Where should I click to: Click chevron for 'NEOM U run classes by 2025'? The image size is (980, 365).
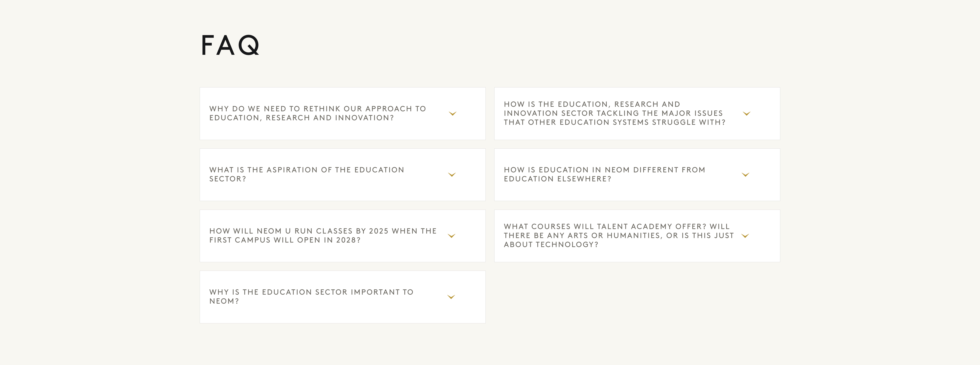pos(451,236)
